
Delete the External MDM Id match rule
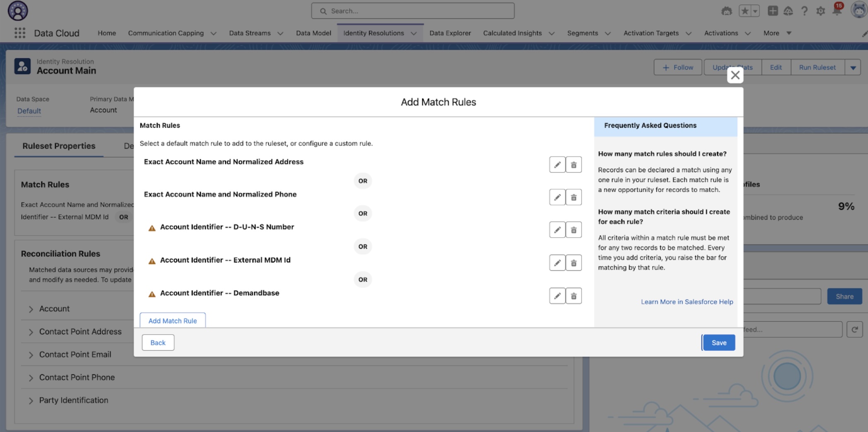(x=574, y=263)
